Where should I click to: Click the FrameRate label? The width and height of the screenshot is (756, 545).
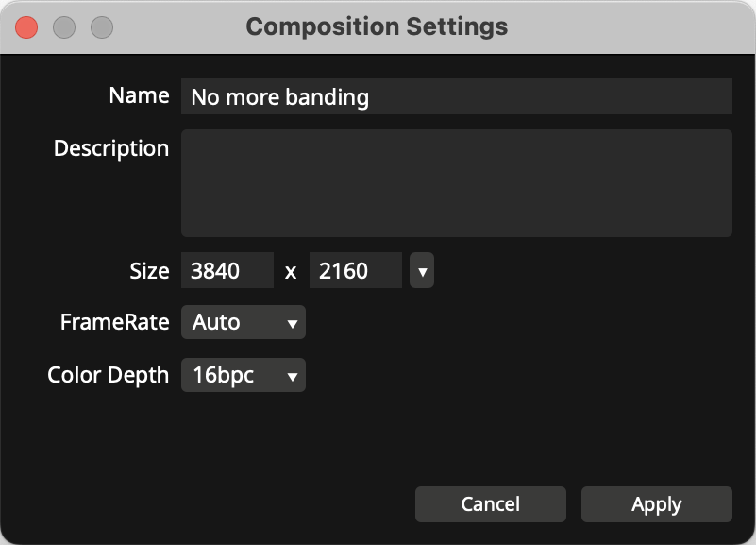click(x=114, y=322)
